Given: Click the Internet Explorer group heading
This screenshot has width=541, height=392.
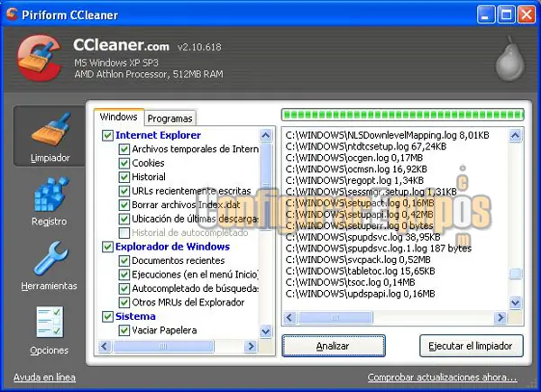Looking at the screenshot, I should [x=158, y=135].
